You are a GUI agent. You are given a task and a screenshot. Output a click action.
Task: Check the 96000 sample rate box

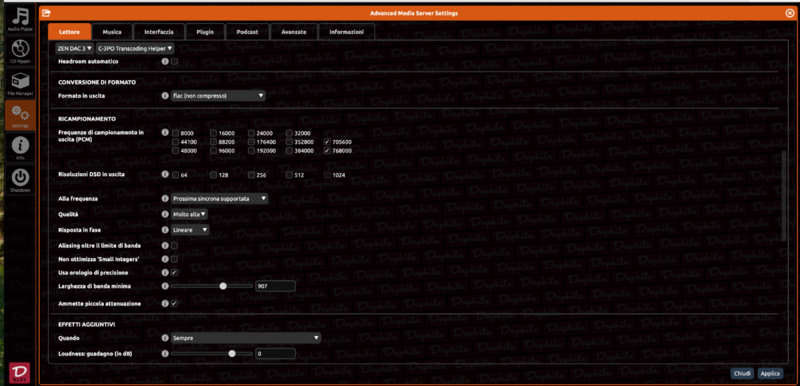(214, 151)
